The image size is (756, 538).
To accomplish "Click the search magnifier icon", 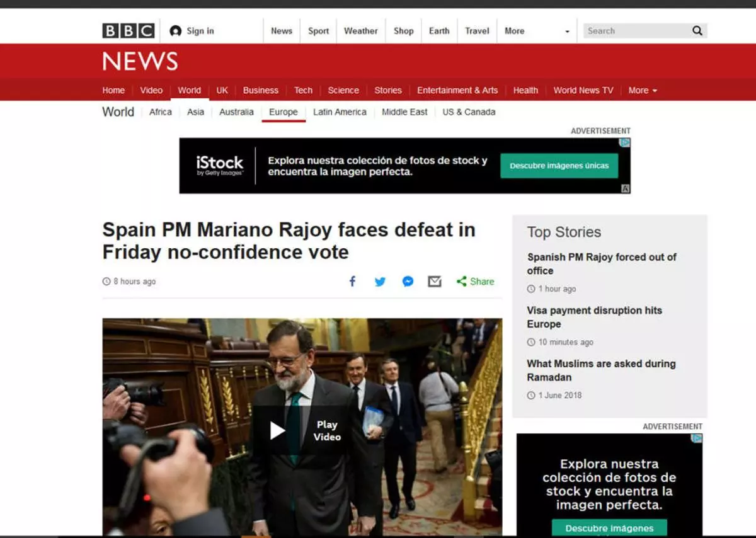I will tap(697, 31).
